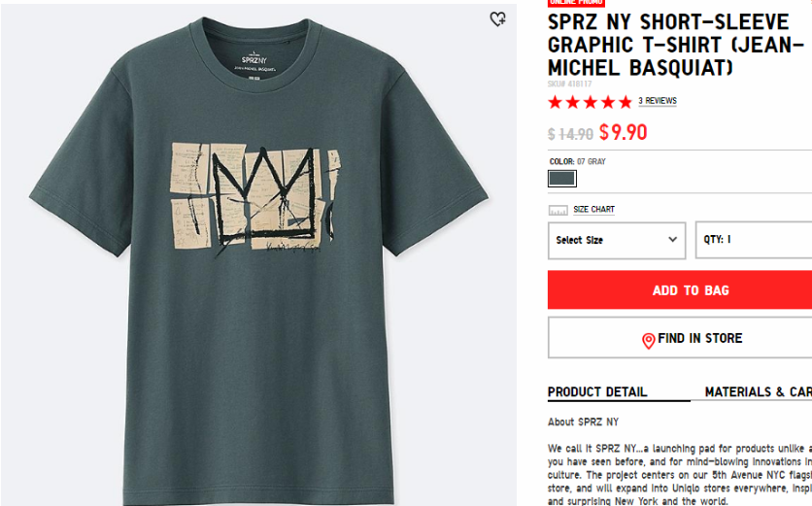
Task: Click the ruler icon beside Size Chart
Action: click(558, 210)
